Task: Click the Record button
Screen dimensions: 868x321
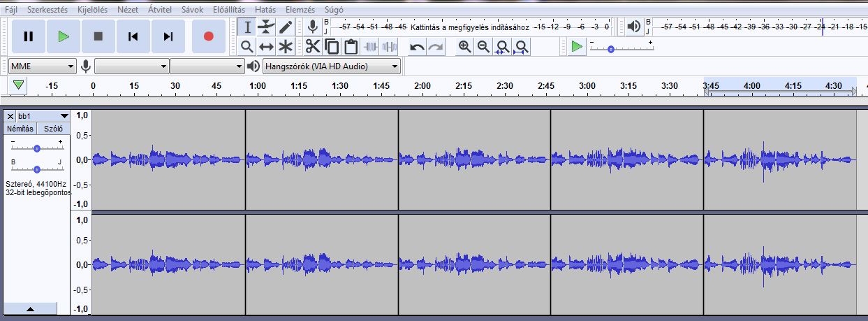Action: point(208,36)
